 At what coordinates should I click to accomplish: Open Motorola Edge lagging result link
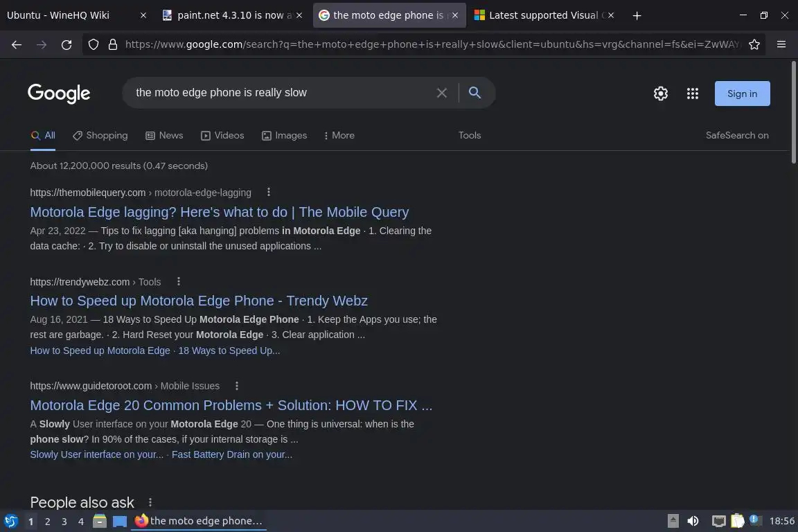pyautogui.click(x=220, y=212)
